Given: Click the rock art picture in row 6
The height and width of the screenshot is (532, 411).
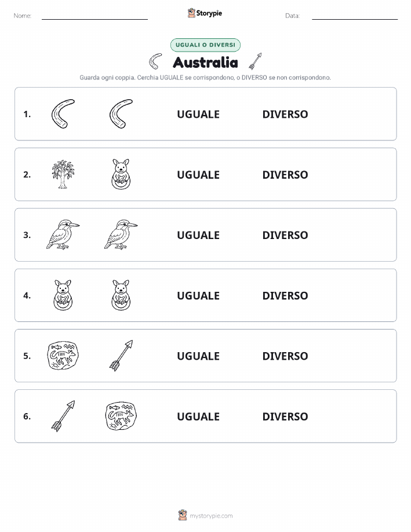Looking at the screenshot, I should point(121,415).
